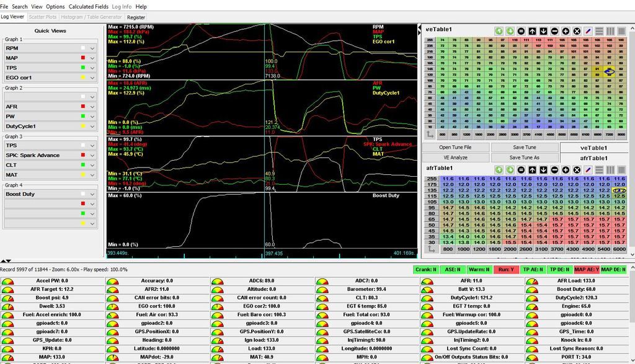This screenshot has width=635, height=364.
Task: Click the AFR Target 1: 12.2 readout
Action: (x=52, y=289)
